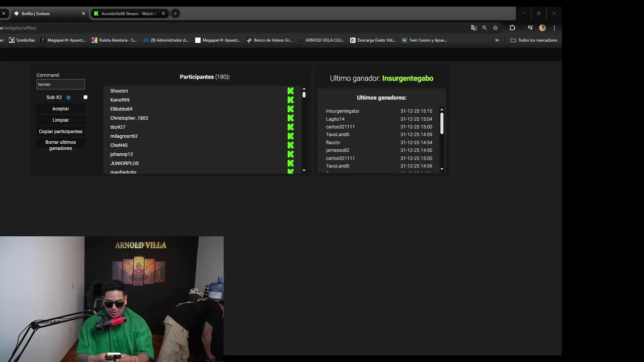The image size is (644, 362).
Task: Show more bookmarks with the double chevron
Action: click(497, 40)
